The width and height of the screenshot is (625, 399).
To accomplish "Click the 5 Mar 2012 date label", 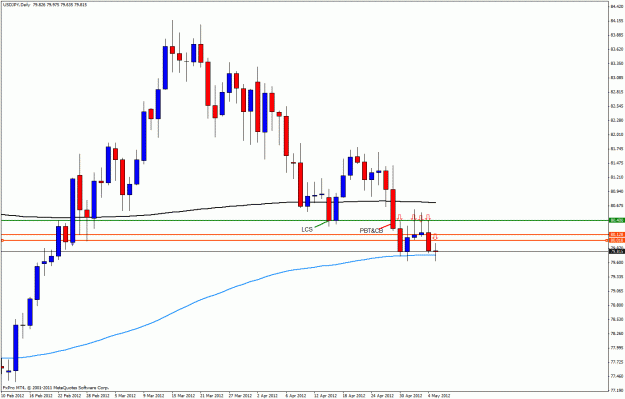I will [x=126, y=396].
